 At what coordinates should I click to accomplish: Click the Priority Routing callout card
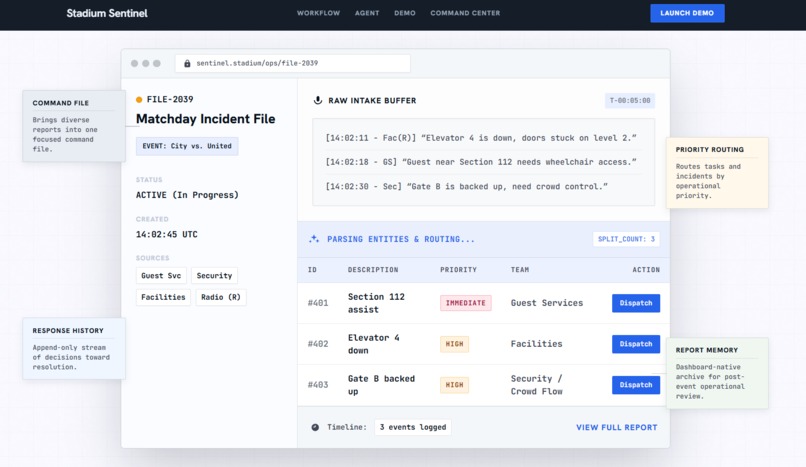pyautogui.click(x=717, y=173)
